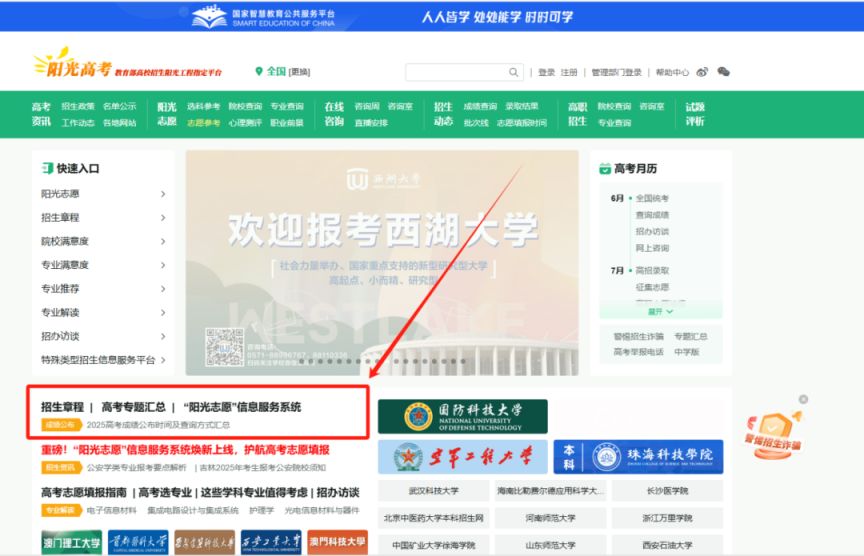Click the orange 专业解读 tag

tap(61, 510)
